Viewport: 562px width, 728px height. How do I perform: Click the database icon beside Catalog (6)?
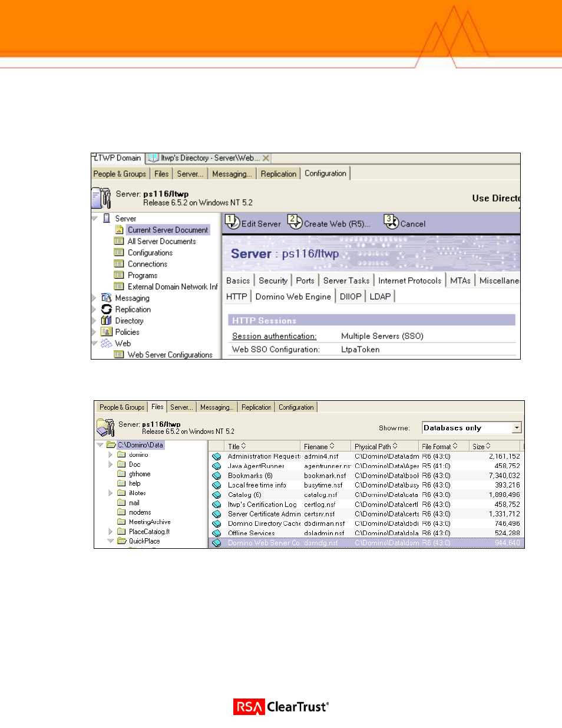coord(217,495)
